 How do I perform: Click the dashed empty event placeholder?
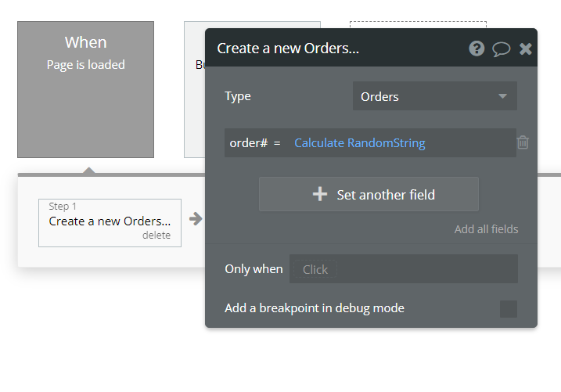pos(418,25)
